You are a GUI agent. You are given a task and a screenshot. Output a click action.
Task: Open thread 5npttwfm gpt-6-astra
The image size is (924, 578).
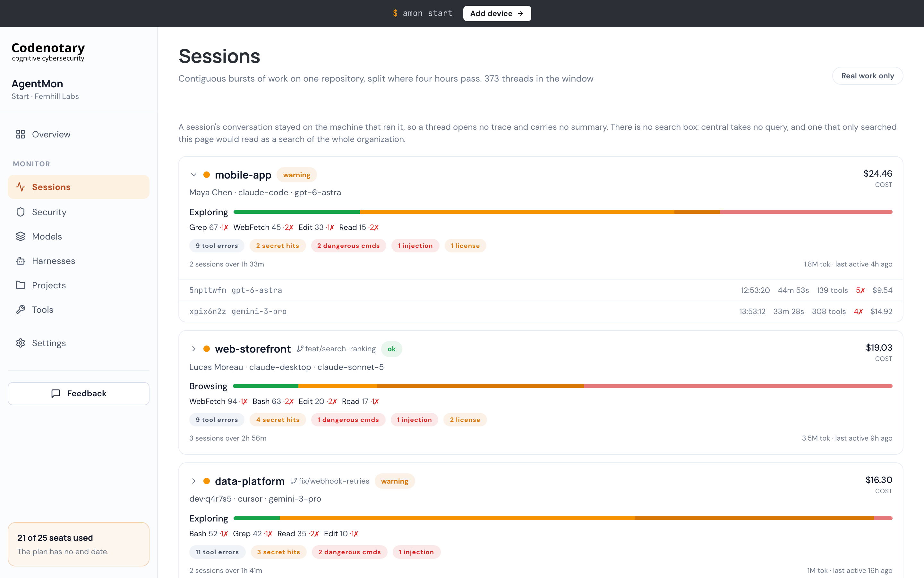[541, 290]
